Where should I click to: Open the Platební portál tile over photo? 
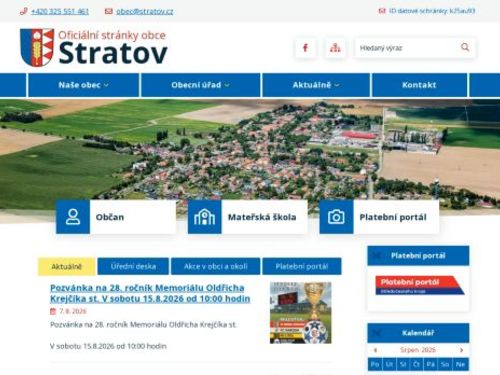[379, 217]
